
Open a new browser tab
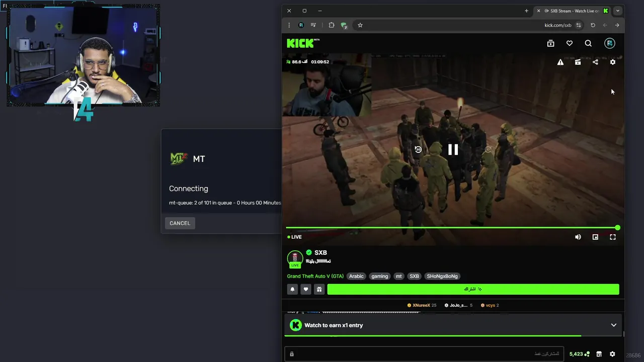526,11
